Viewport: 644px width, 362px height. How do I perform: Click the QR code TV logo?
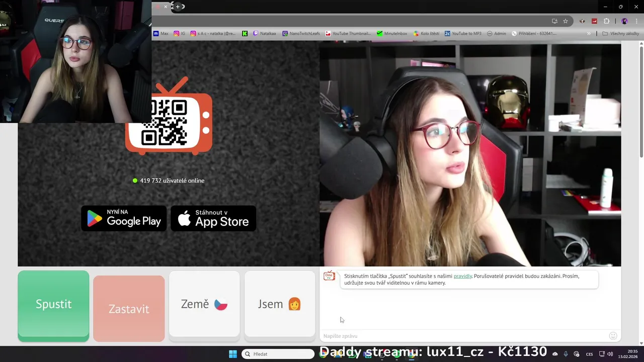[x=169, y=117]
